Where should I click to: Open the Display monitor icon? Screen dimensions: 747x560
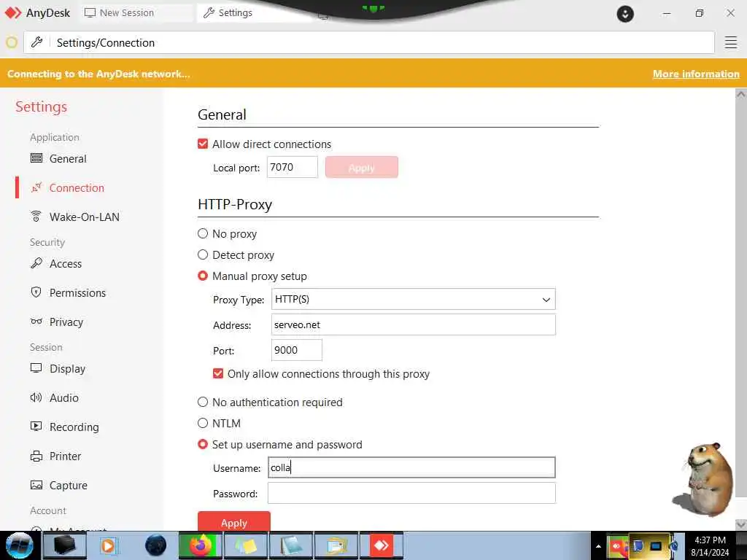click(x=36, y=368)
